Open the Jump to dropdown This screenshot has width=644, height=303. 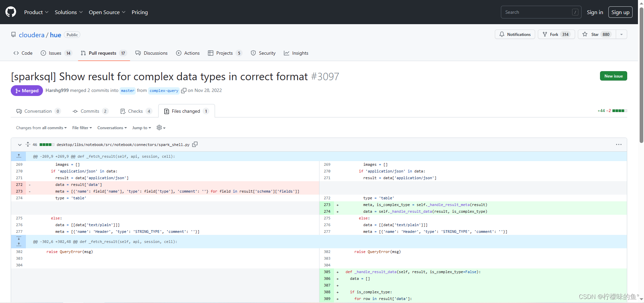click(141, 128)
